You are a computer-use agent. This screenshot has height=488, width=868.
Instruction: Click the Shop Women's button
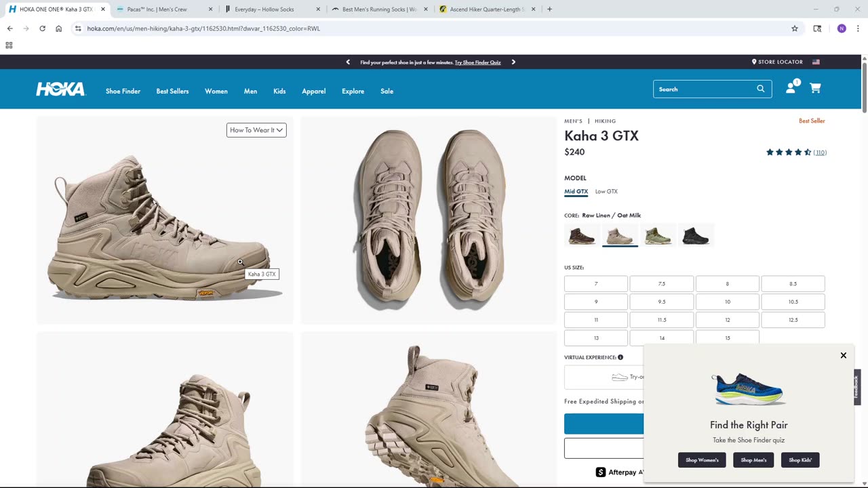coord(702,460)
